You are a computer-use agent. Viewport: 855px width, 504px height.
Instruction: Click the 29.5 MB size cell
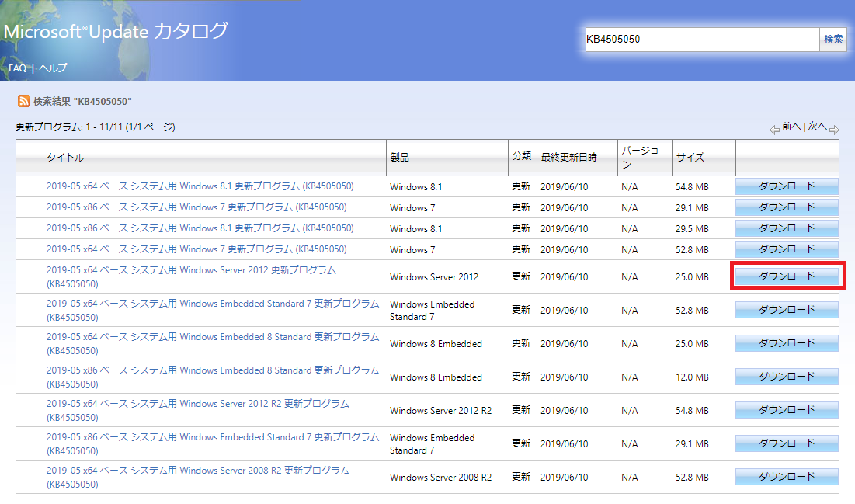(693, 229)
